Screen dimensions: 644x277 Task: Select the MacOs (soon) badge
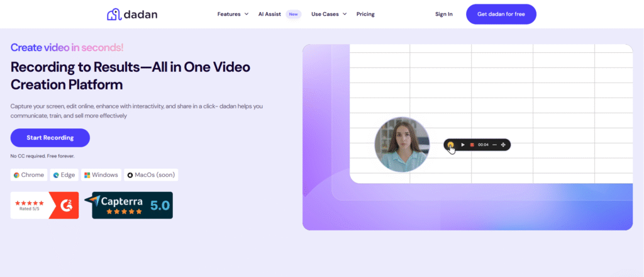pyautogui.click(x=151, y=174)
